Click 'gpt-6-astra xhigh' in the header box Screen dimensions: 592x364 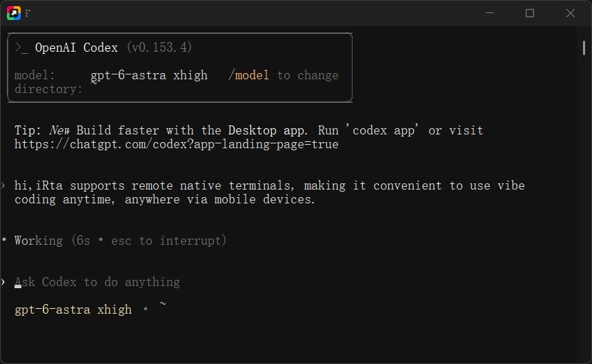pos(149,75)
